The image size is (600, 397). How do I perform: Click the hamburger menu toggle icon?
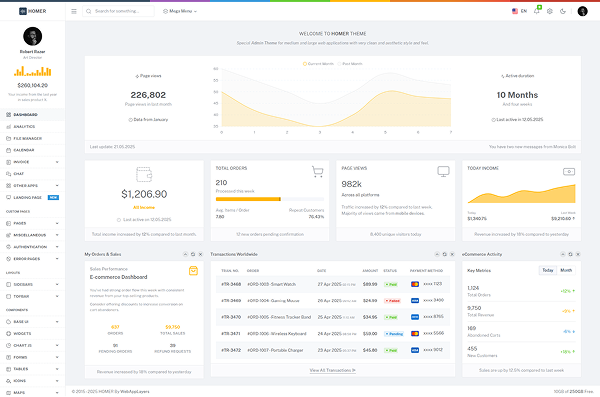pyautogui.click(x=74, y=11)
